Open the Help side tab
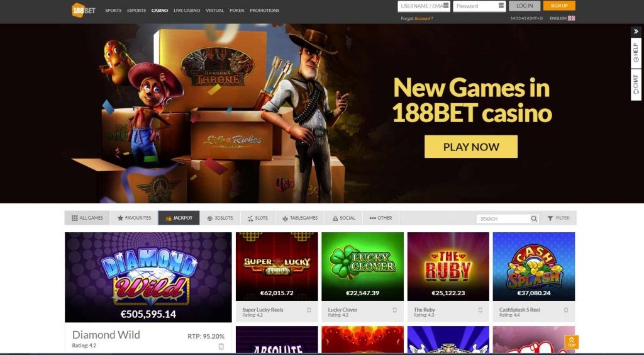The image size is (644, 355). tap(636, 53)
